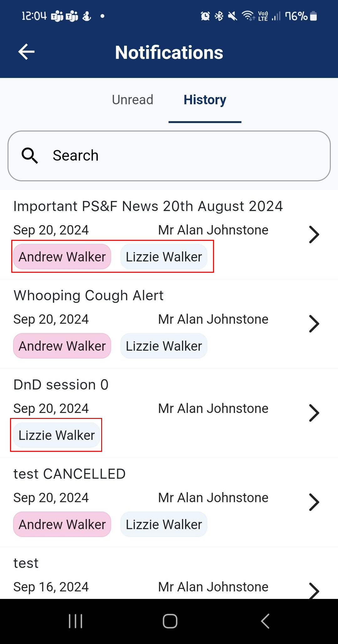Tap the search magnifier icon

tap(29, 156)
